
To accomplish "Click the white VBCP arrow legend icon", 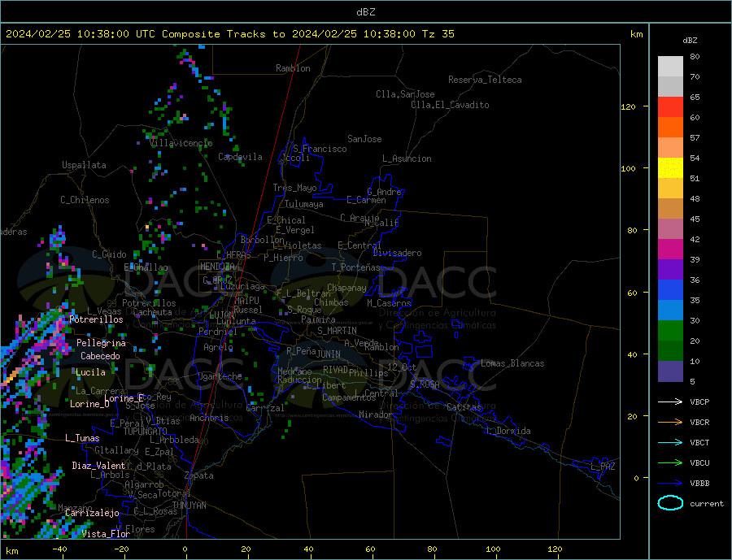I will (x=670, y=402).
